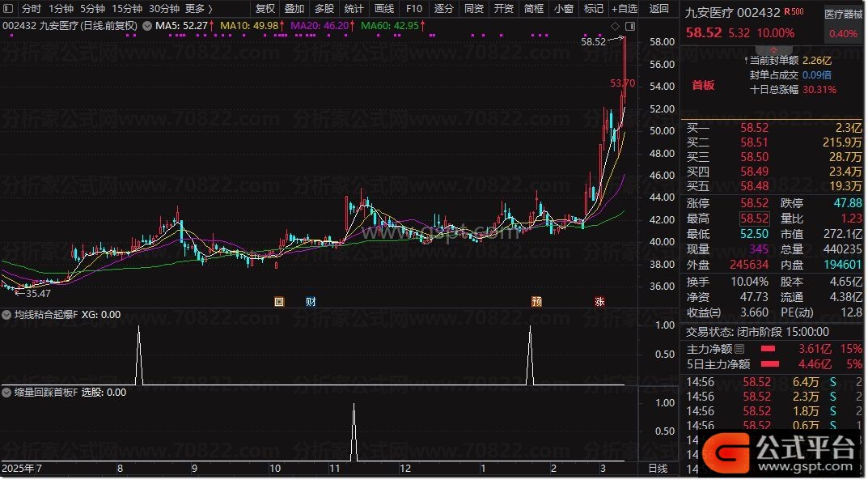
Task: Open the 医疗器械 sector block
Action: click(x=843, y=15)
